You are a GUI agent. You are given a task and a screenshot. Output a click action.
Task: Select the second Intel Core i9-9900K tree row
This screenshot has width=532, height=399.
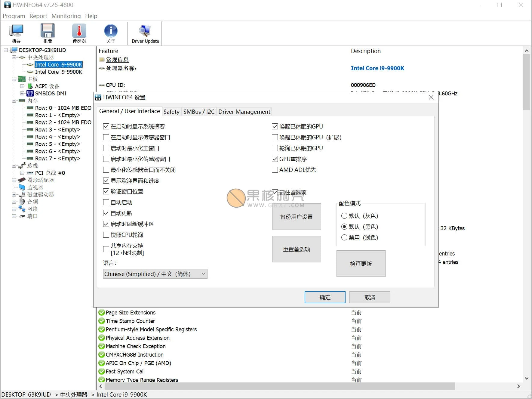click(58, 72)
